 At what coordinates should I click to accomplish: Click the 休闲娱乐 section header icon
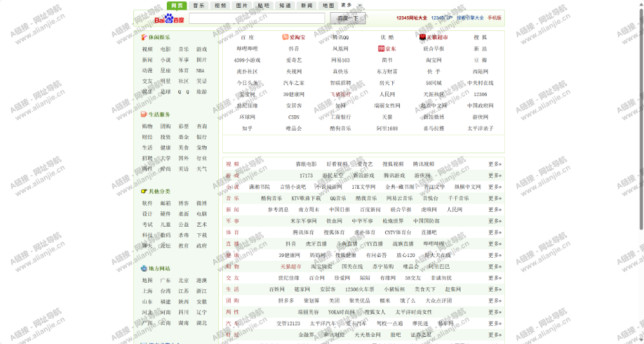pos(144,37)
